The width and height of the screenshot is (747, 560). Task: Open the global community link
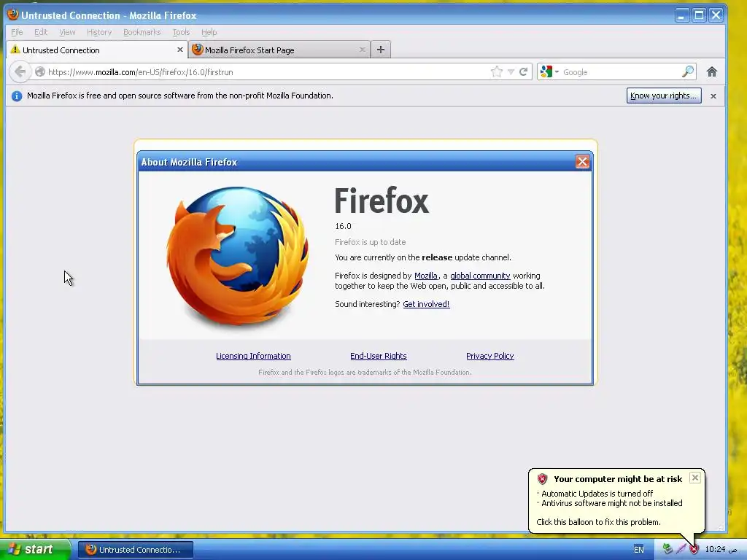[480, 276]
